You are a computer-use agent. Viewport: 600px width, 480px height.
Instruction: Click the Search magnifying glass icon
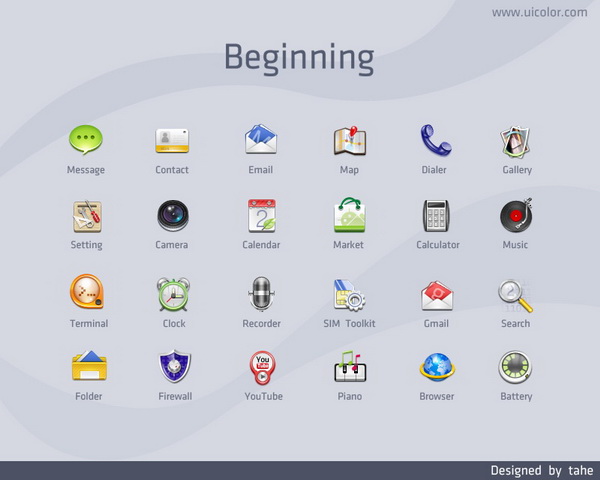(x=515, y=294)
